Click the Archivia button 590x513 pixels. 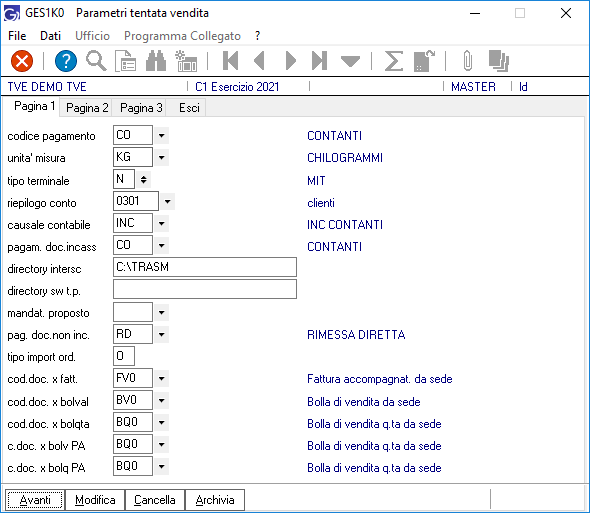pyautogui.click(x=215, y=500)
